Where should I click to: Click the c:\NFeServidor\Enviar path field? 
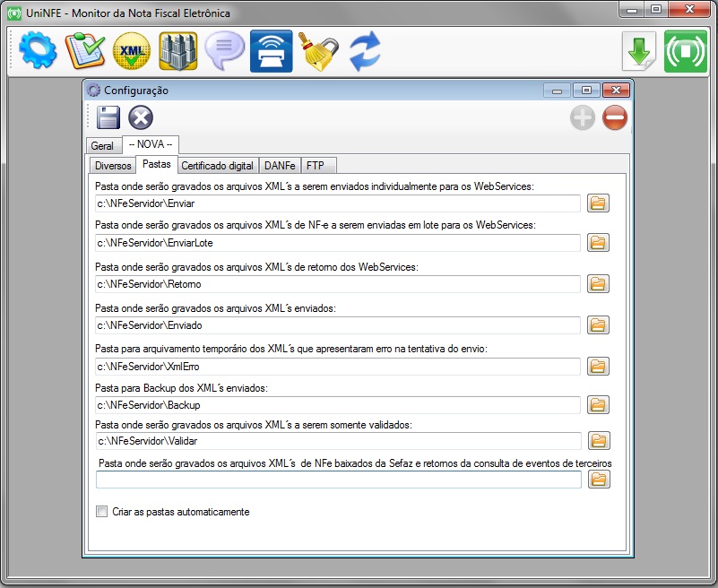coord(338,203)
